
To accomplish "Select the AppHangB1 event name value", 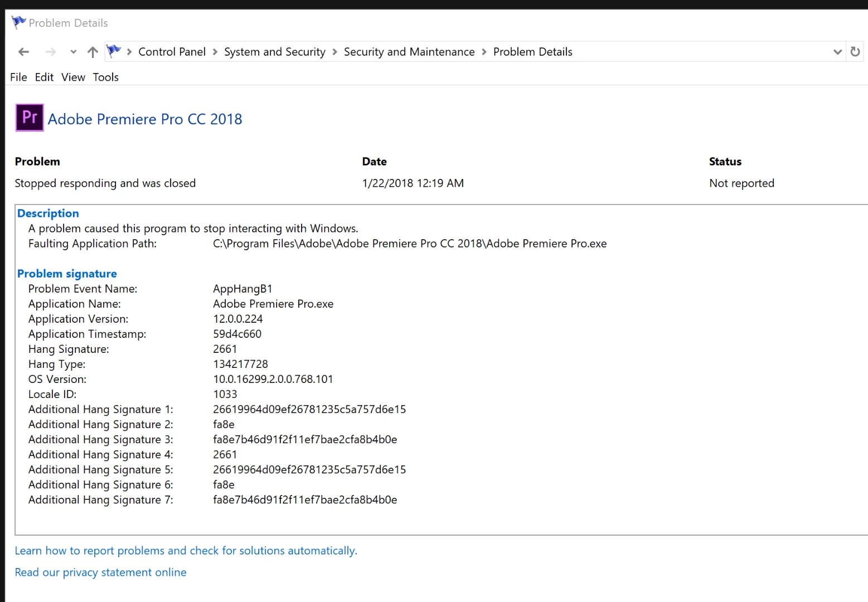I will coord(243,289).
